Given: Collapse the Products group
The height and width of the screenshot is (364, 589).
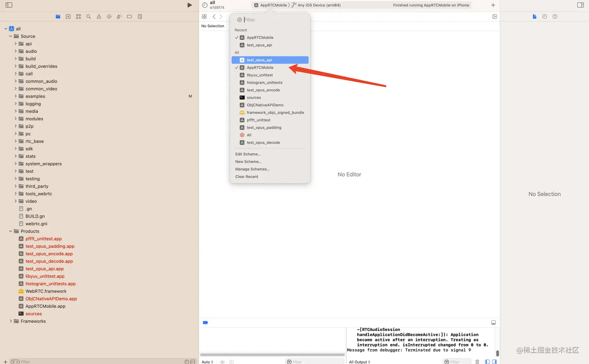Looking at the screenshot, I should coord(11,231).
